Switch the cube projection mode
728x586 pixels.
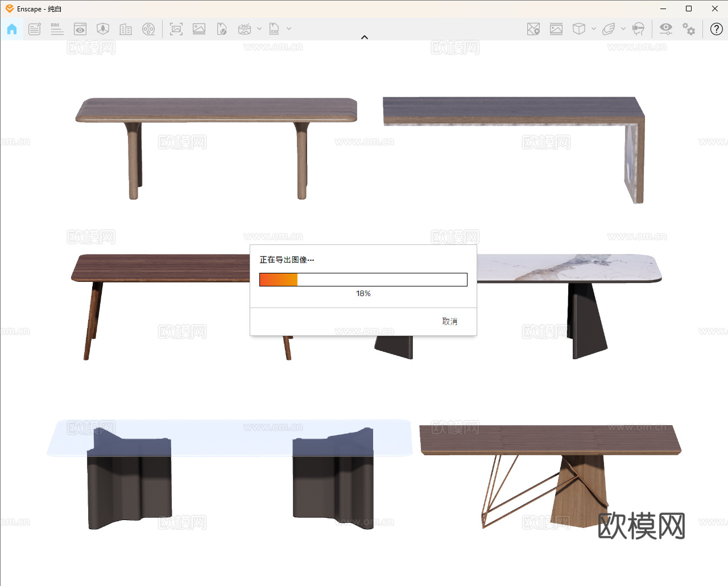(579, 29)
